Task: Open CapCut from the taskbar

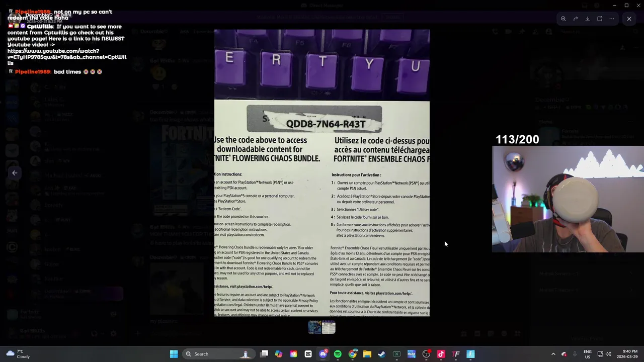Action: (308, 354)
